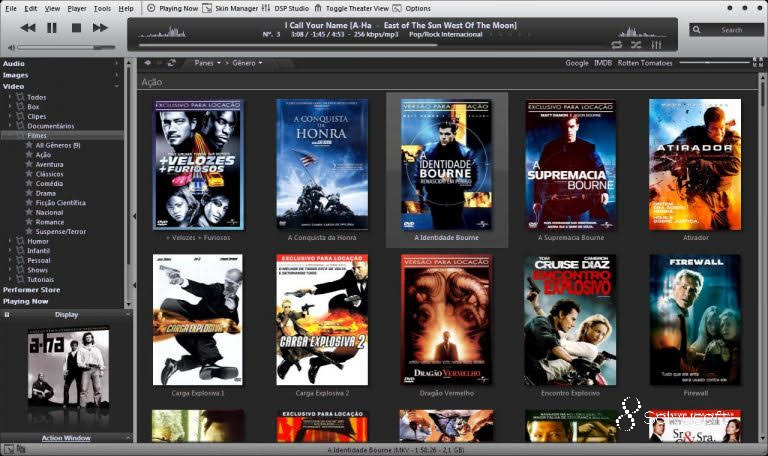
Task: Skip to the previous track
Action: (x=27, y=28)
